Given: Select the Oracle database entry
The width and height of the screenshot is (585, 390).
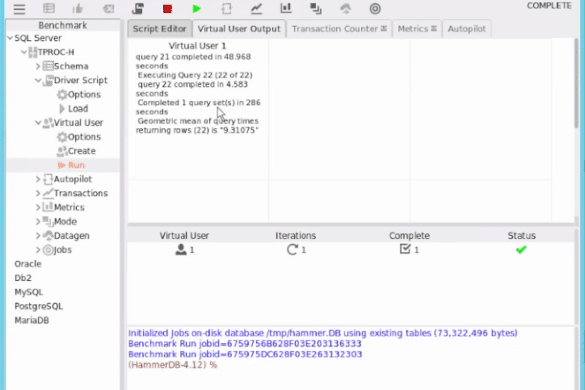Looking at the screenshot, I should (28, 264).
